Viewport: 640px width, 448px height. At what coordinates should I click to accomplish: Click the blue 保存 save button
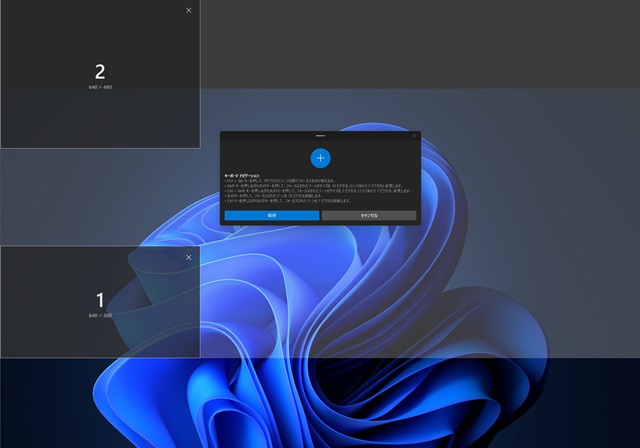click(272, 215)
